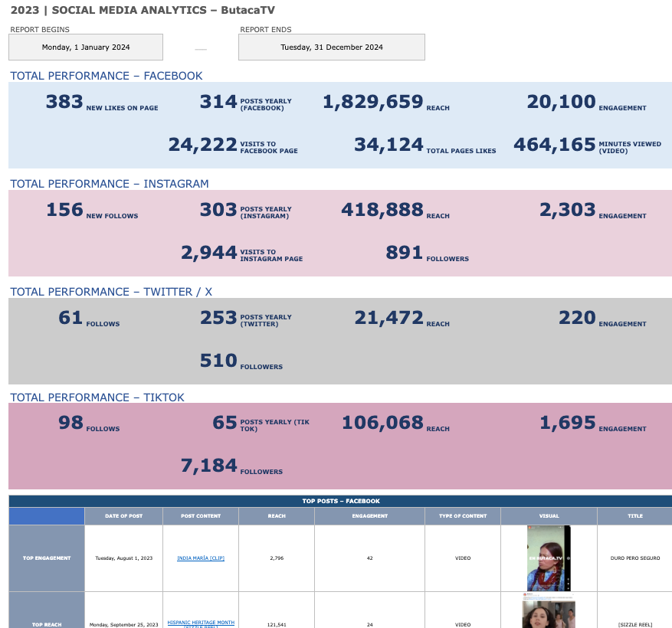Select the "TOTAL PERFORMANCE – FACEBOOK" heading
This screenshot has width=672, height=628.
pyautogui.click(x=107, y=76)
